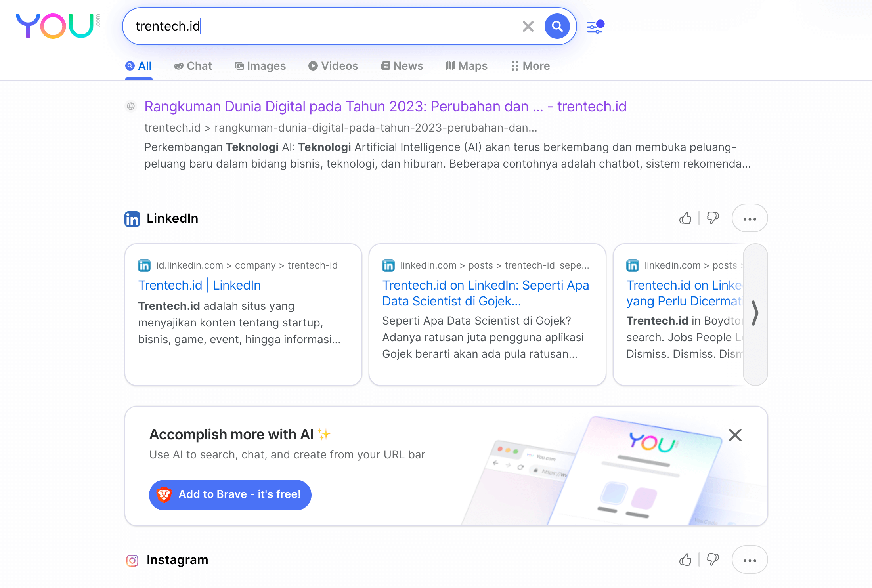Thumbs up the LinkedIn results section
872x588 pixels.
coord(685,218)
